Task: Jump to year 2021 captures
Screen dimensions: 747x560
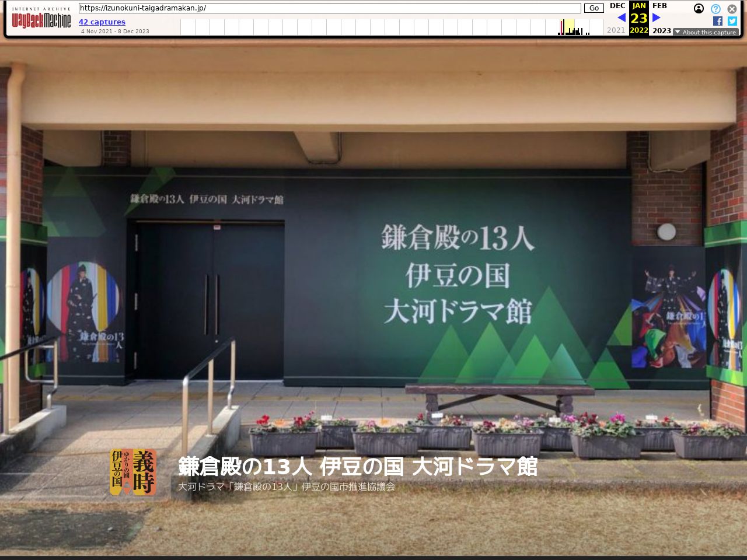Action: click(616, 30)
